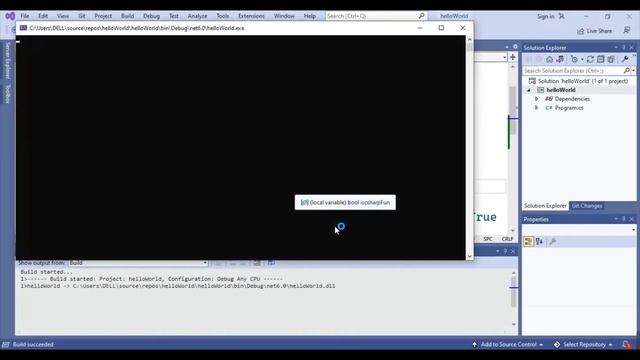The width and height of the screenshot is (640, 360).
Task: Select Alphabetical sort in Properties panel
Action: tap(539, 242)
